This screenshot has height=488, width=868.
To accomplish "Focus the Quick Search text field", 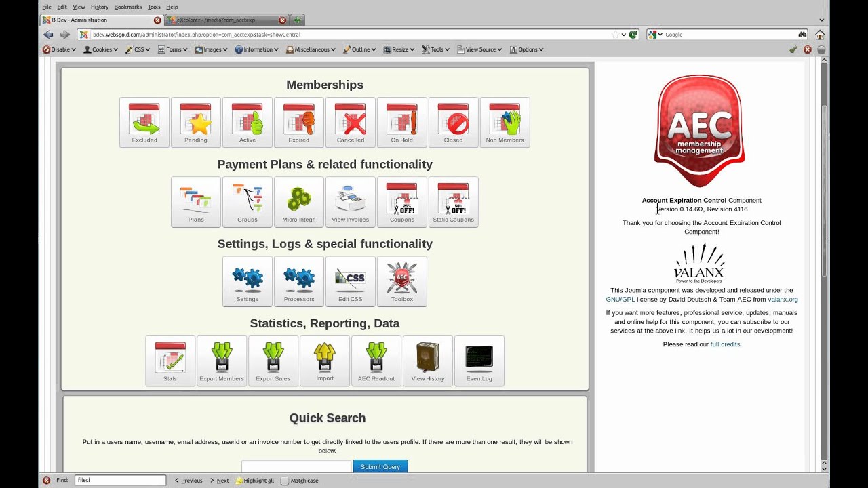I will point(296,466).
